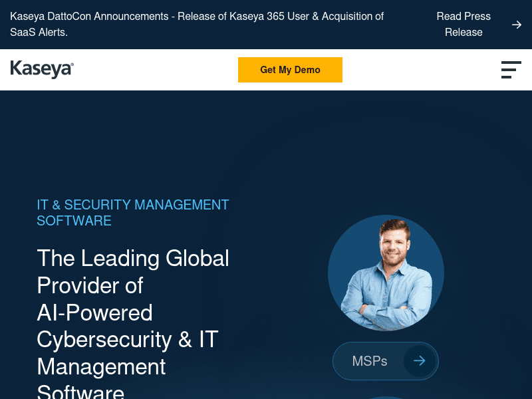The height and width of the screenshot is (399, 532).
Task: Select the MSPs label text
Action: pos(369,361)
